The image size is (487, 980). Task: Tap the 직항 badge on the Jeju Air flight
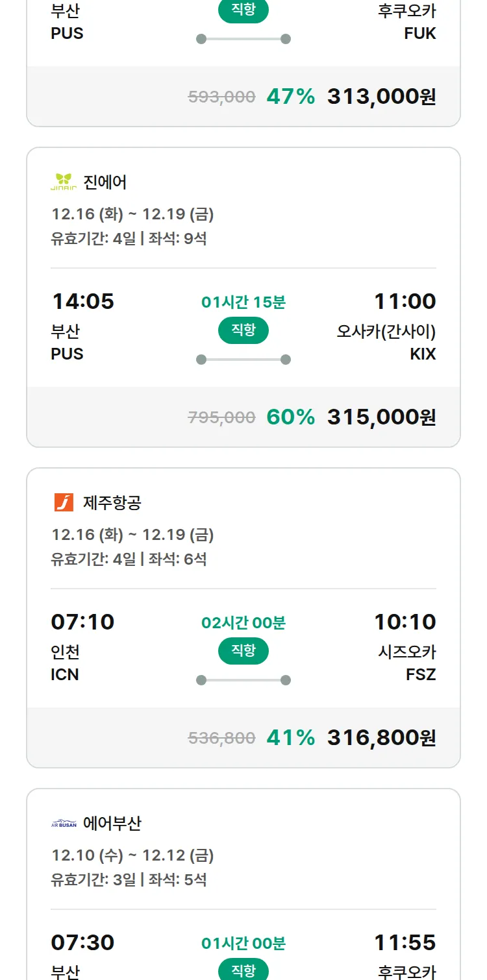243,651
